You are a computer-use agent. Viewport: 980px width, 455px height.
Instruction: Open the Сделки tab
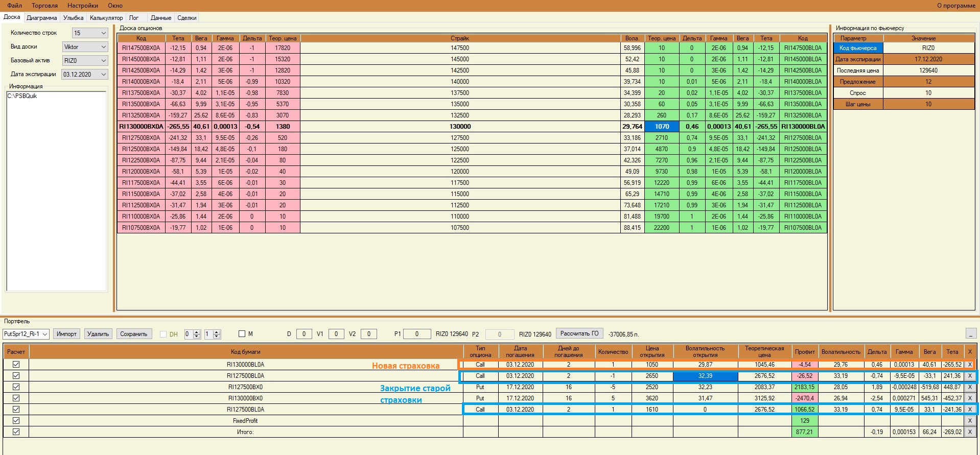(x=187, y=18)
